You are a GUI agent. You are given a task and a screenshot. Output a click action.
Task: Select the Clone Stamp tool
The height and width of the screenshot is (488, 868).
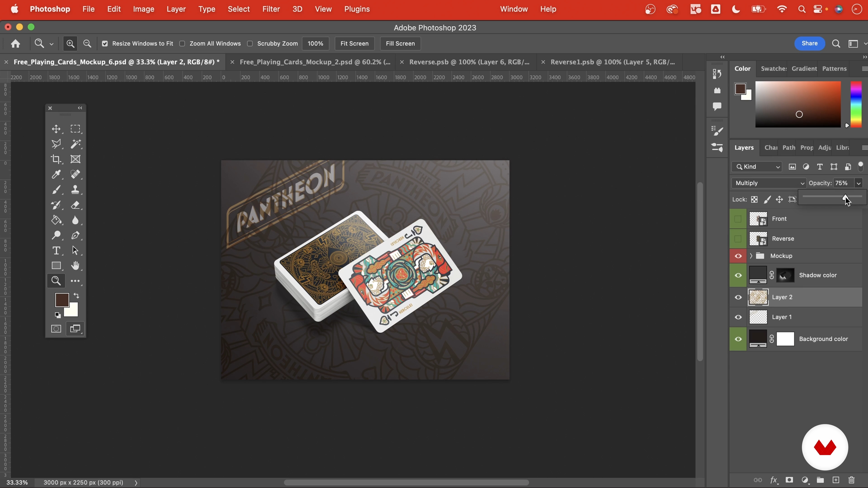75,190
